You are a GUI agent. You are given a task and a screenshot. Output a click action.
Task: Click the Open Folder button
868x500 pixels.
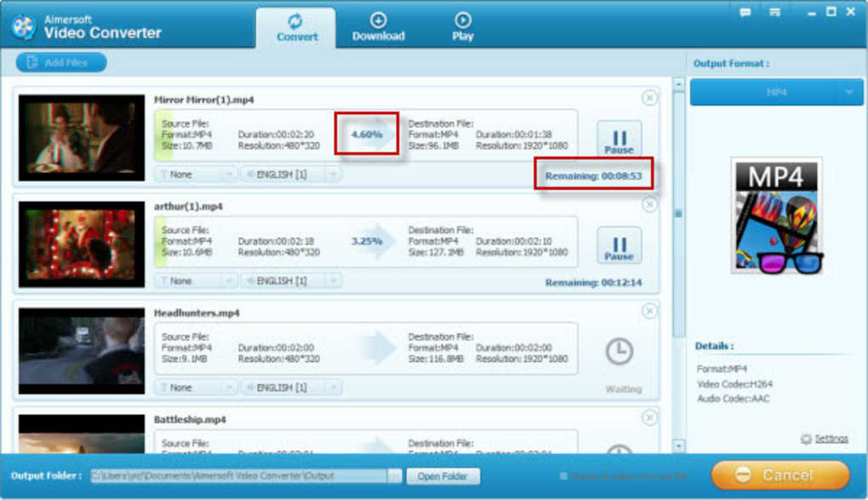tap(443, 476)
